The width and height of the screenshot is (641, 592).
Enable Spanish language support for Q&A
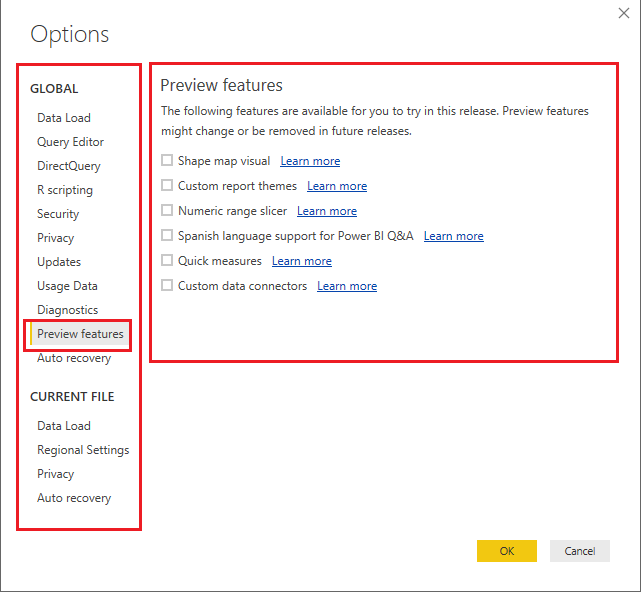coord(167,236)
